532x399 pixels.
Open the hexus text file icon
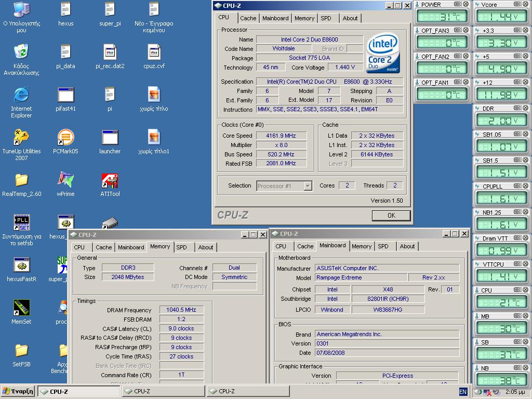coord(65,9)
